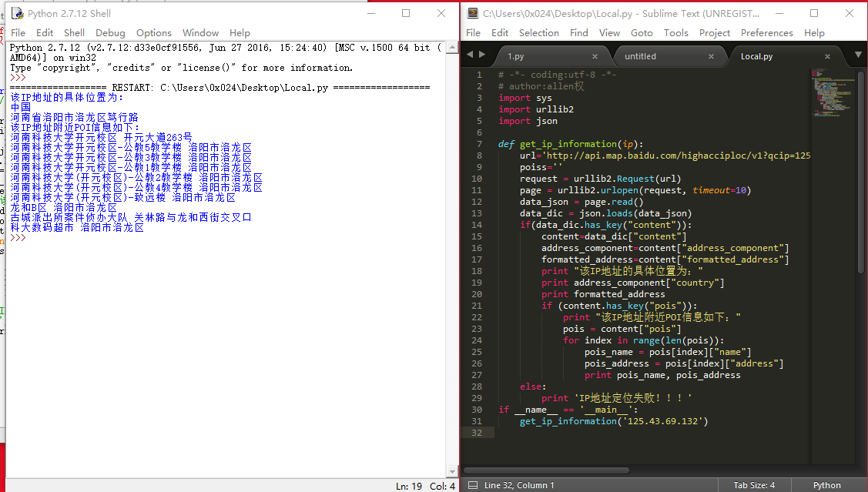Open Edit menu in Sublime Text
The width and height of the screenshot is (868, 492).
pos(500,32)
